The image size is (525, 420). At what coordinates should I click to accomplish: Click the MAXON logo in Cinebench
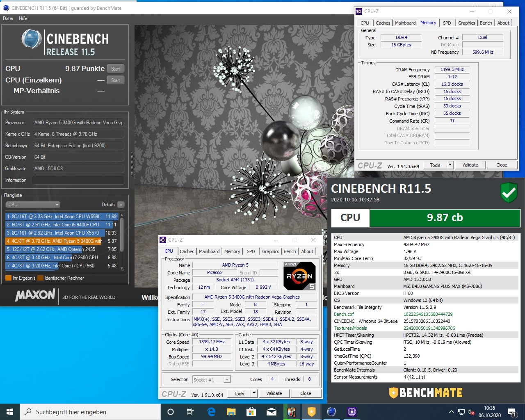coord(35,295)
